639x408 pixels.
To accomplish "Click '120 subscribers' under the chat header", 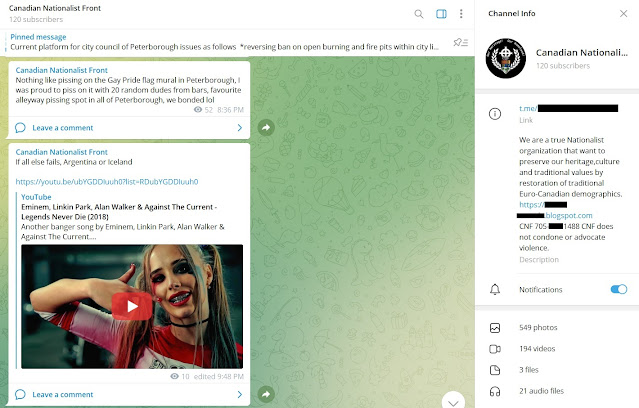I will tap(36, 19).
